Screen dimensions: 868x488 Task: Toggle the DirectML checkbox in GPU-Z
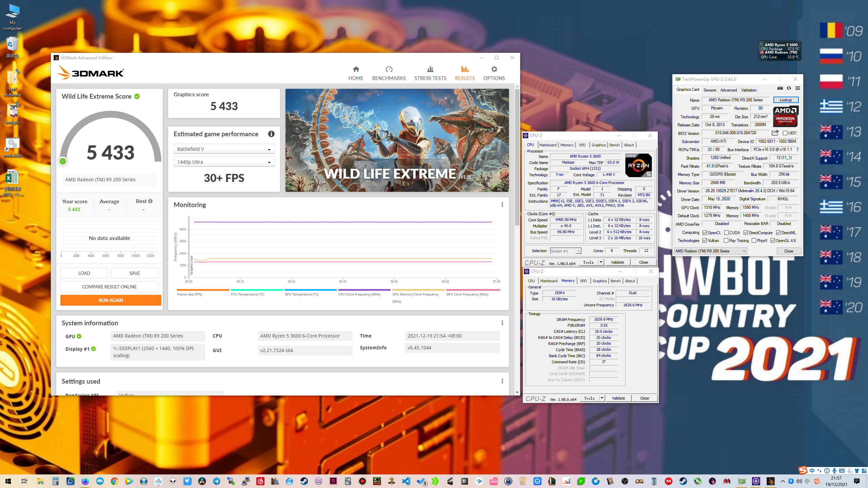778,232
